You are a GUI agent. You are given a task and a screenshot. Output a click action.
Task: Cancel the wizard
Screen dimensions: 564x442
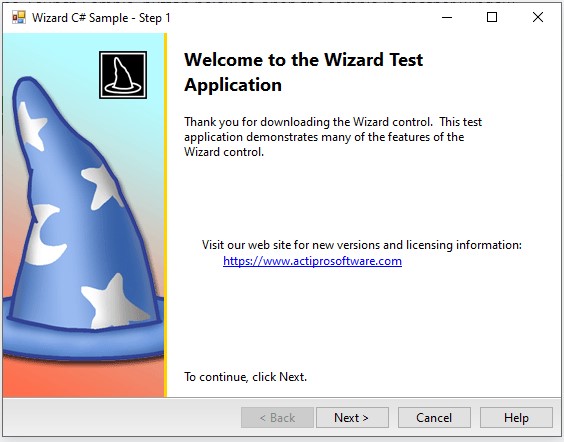(x=434, y=418)
